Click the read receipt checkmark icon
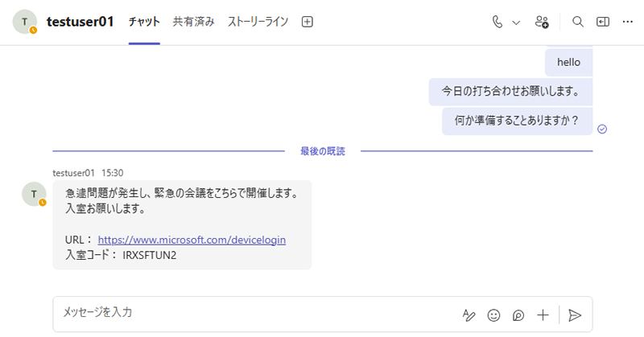The image size is (644, 337). pyautogui.click(x=602, y=129)
